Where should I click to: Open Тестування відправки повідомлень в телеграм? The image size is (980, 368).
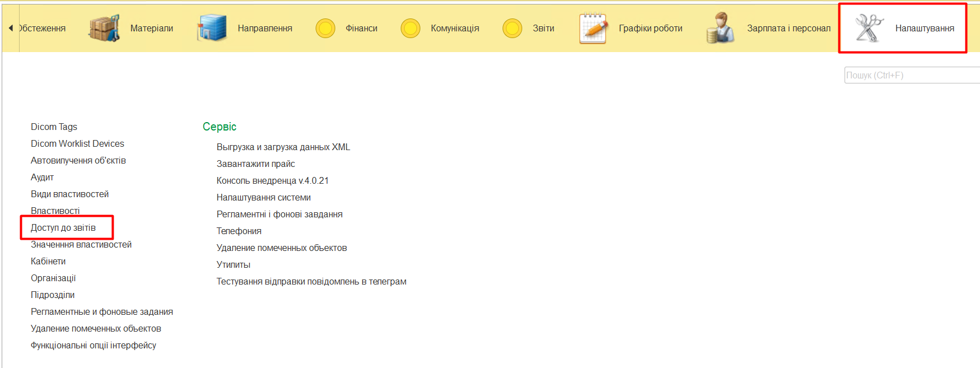pos(311,281)
